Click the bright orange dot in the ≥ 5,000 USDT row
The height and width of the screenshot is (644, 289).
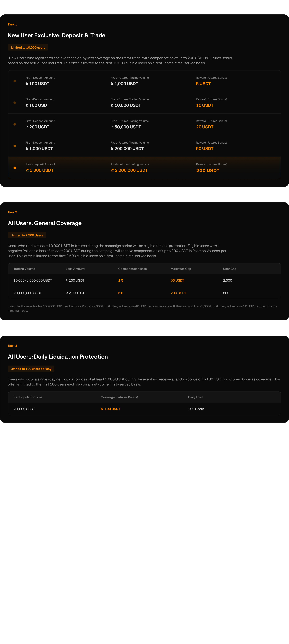[x=15, y=168]
